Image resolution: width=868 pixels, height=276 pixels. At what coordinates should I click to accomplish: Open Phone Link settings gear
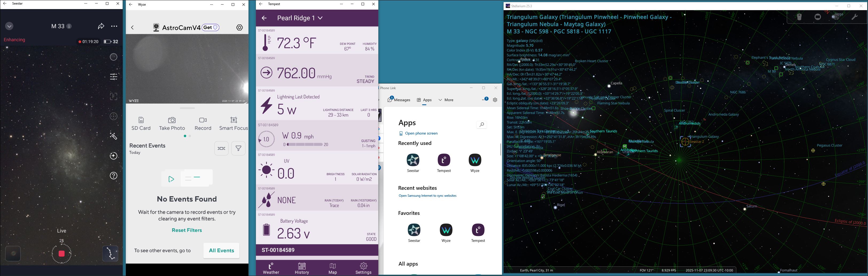click(x=495, y=100)
